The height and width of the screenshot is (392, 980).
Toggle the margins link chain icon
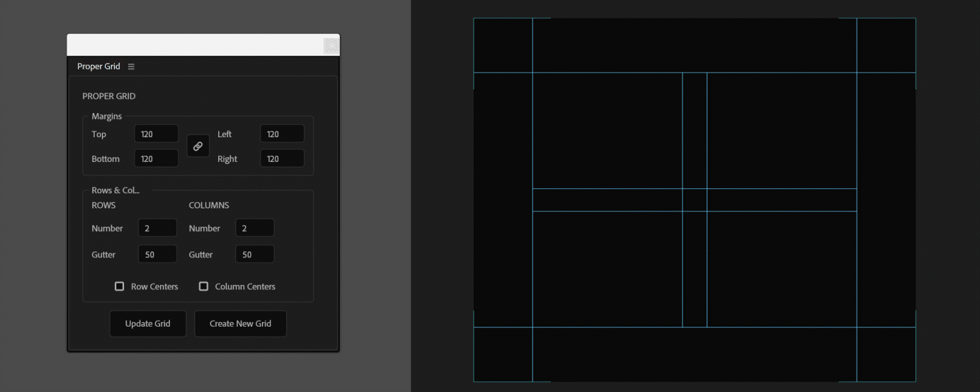pos(198,146)
